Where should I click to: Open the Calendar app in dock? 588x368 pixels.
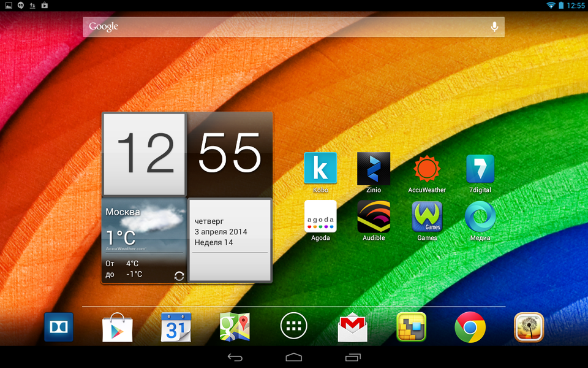[x=176, y=327]
